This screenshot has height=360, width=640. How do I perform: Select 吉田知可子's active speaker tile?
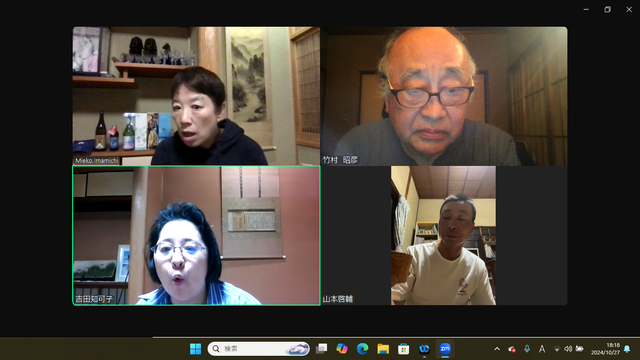(x=196, y=236)
